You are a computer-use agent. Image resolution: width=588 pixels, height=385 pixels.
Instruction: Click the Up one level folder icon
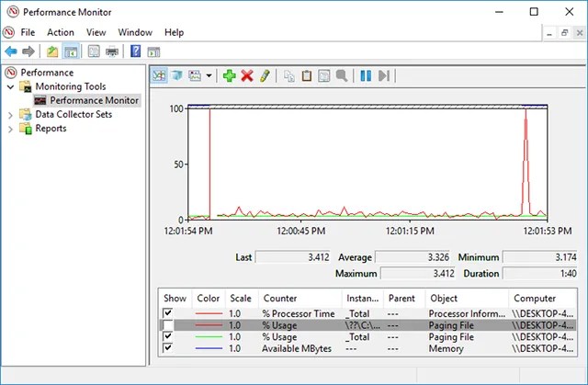click(52, 51)
